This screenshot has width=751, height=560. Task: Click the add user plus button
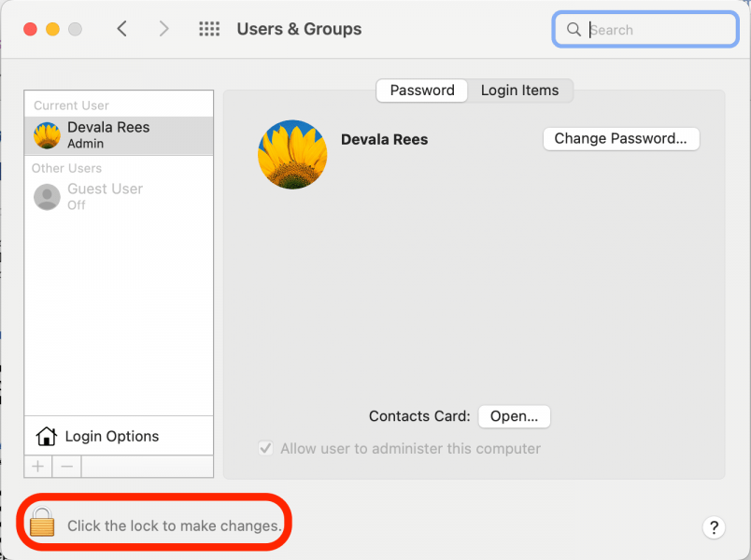[x=38, y=466]
